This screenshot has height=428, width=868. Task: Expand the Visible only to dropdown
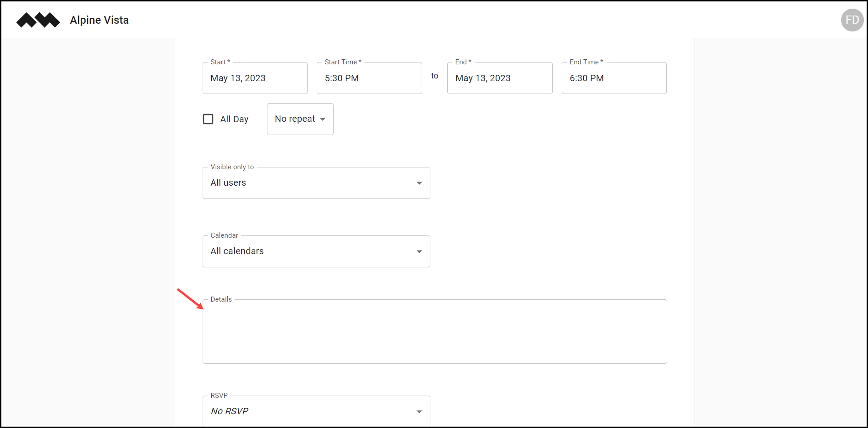coord(316,183)
